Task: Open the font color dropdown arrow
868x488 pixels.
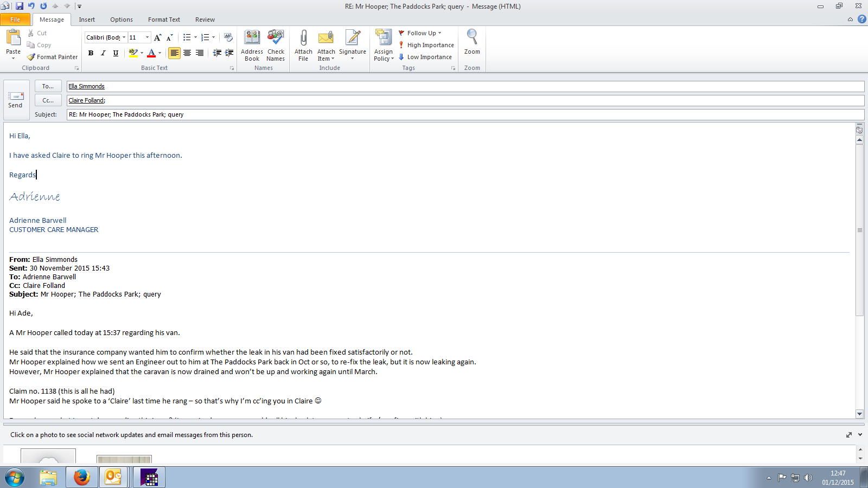Action: point(159,53)
